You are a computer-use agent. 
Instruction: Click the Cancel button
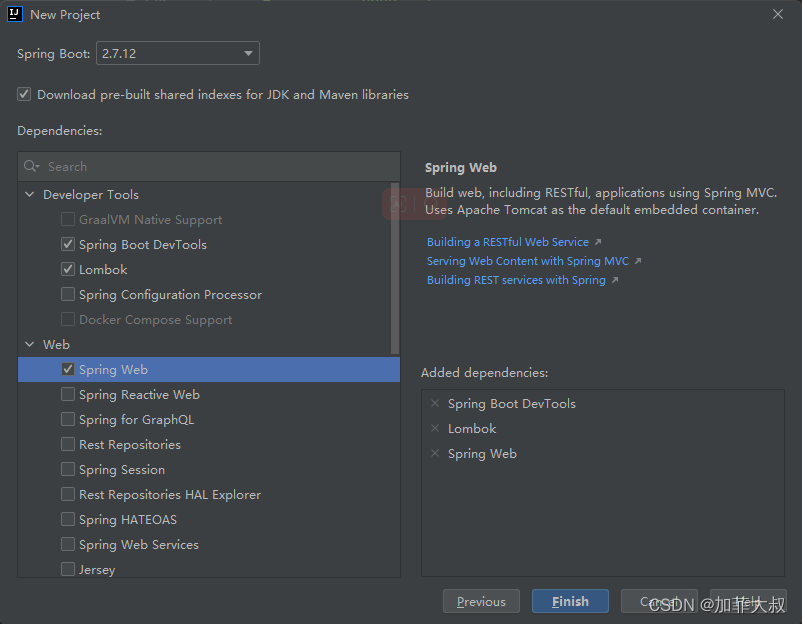(659, 601)
